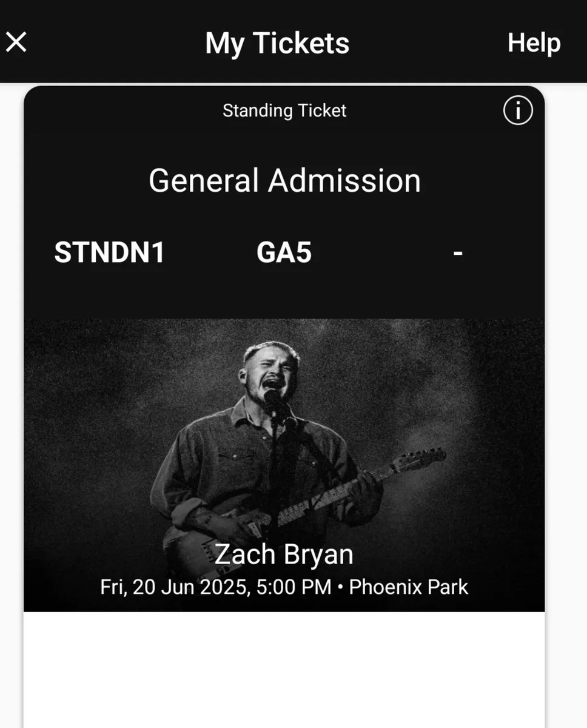Tap the circled info icon on the ticket
This screenshot has width=587, height=728.
(x=518, y=111)
